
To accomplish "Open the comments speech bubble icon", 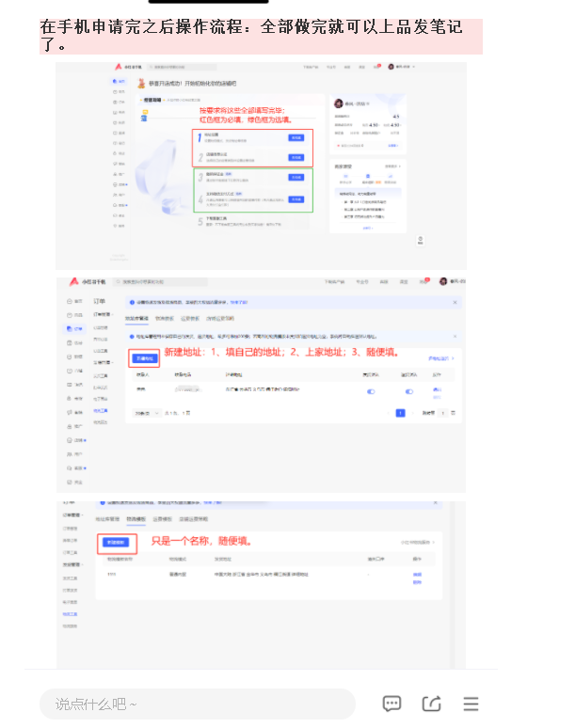I will click(392, 704).
